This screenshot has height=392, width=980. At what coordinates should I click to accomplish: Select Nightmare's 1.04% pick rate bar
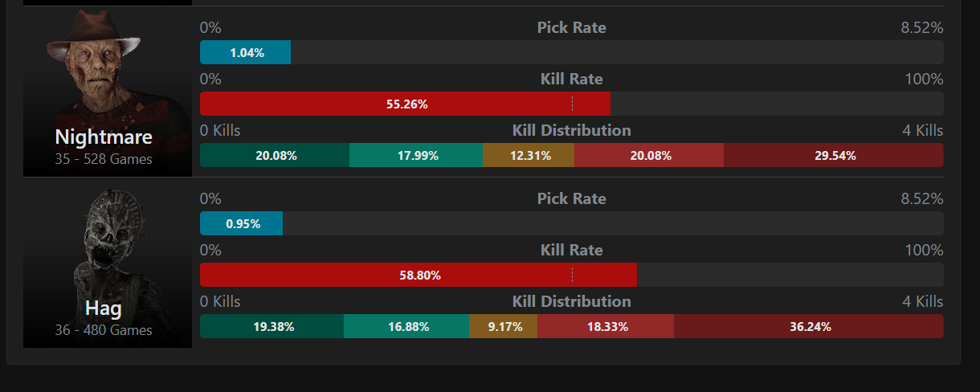(245, 52)
